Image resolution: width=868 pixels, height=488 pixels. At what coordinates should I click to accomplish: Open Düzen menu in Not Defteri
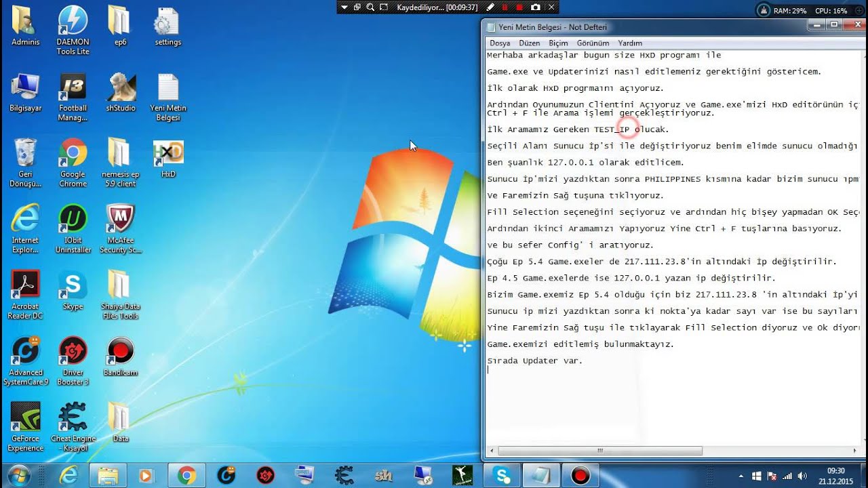click(530, 43)
